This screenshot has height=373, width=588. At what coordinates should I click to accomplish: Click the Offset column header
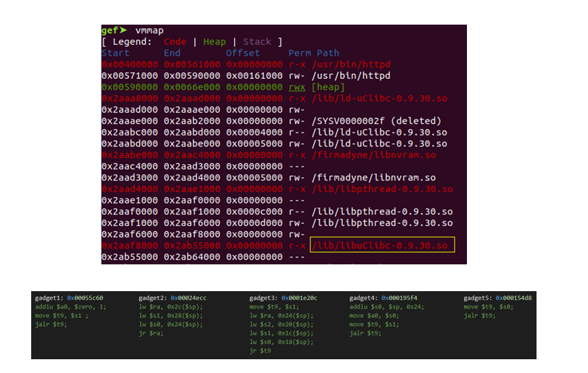[x=243, y=53]
